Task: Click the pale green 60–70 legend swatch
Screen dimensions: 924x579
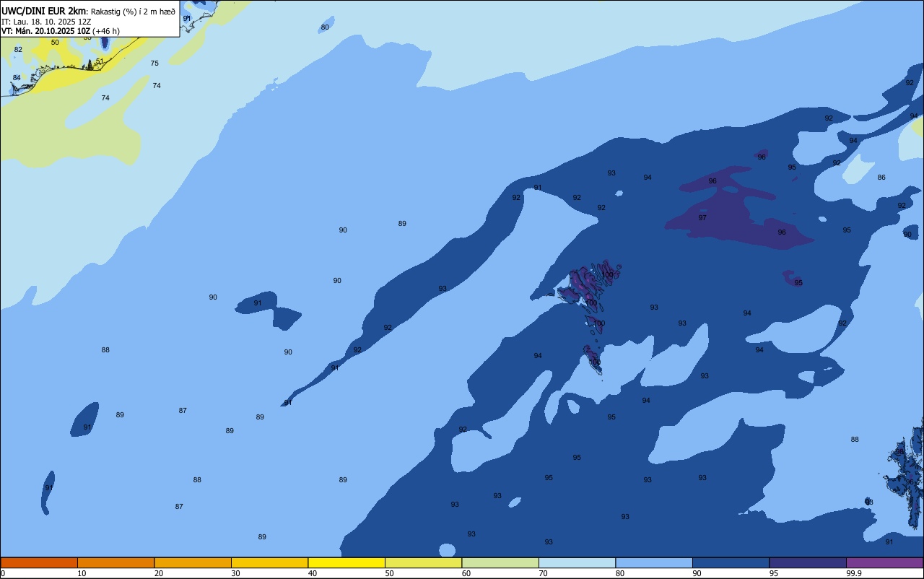Action: click(x=500, y=562)
